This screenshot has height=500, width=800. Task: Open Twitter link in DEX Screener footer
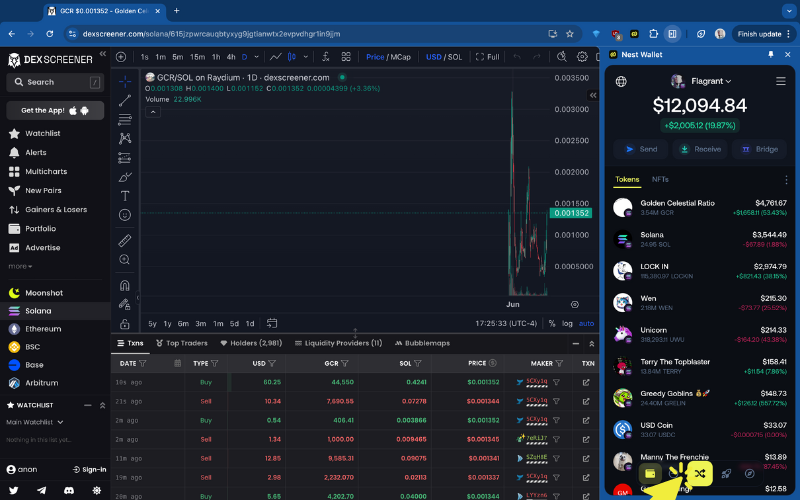tap(14, 490)
